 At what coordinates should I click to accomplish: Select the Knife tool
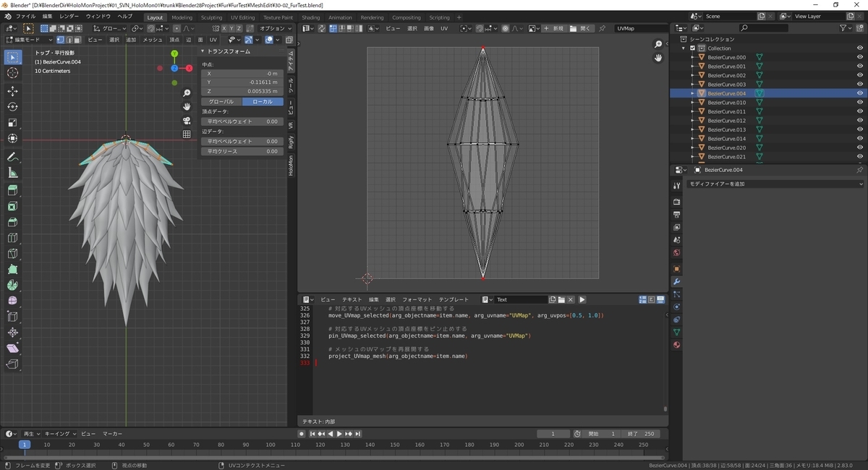(x=12, y=254)
